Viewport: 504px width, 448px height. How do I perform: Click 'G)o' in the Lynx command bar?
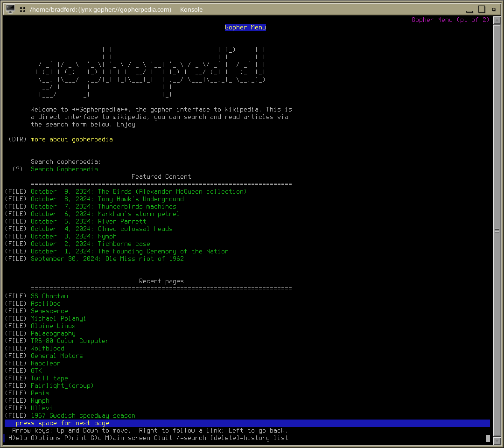[x=96, y=438]
